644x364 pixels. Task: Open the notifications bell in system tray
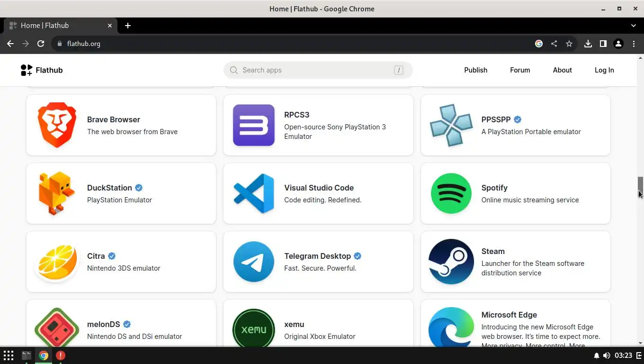click(597, 355)
